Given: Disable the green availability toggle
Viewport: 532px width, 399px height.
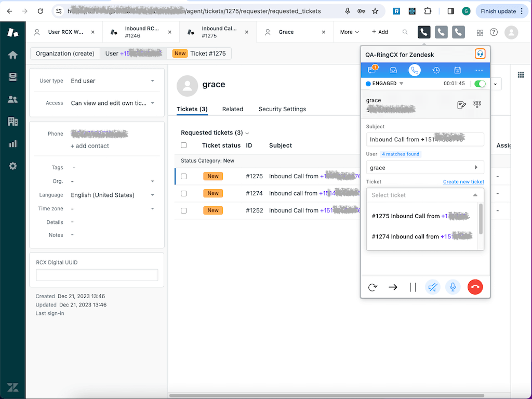Looking at the screenshot, I should (x=479, y=83).
